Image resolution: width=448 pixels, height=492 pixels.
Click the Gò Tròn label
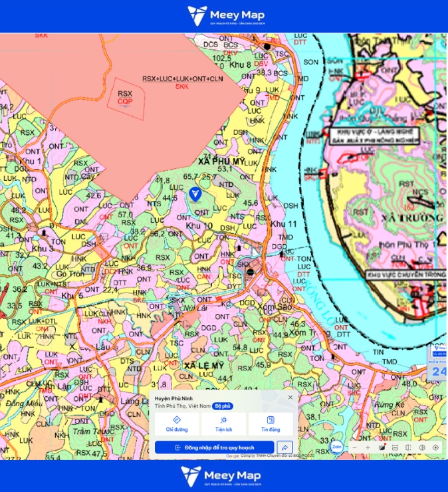[x=70, y=274]
